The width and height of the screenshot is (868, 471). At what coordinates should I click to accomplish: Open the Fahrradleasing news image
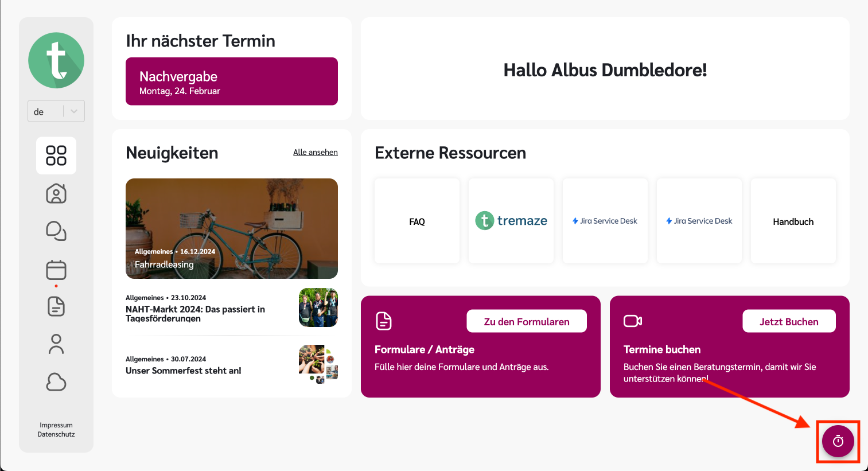tap(232, 228)
